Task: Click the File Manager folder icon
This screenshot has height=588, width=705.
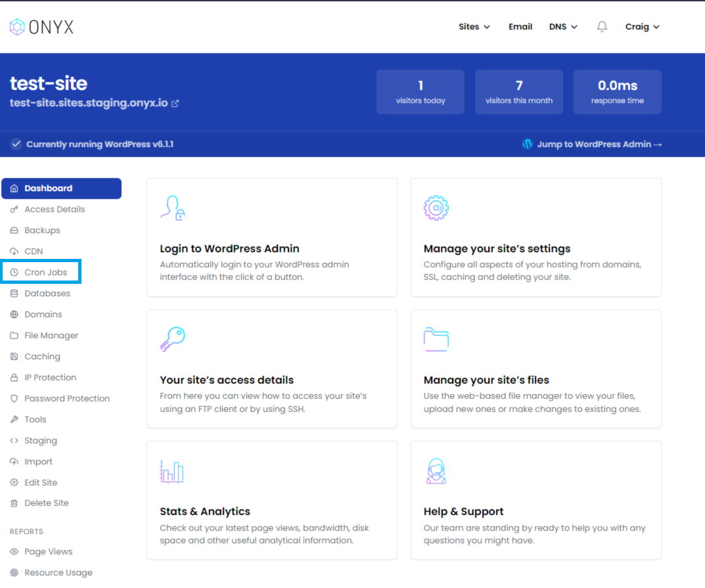Action: tap(14, 335)
